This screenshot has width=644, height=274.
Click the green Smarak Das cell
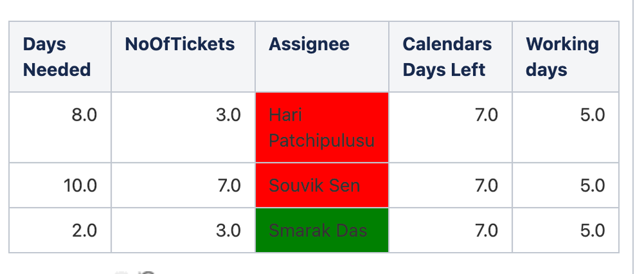[322, 230]
